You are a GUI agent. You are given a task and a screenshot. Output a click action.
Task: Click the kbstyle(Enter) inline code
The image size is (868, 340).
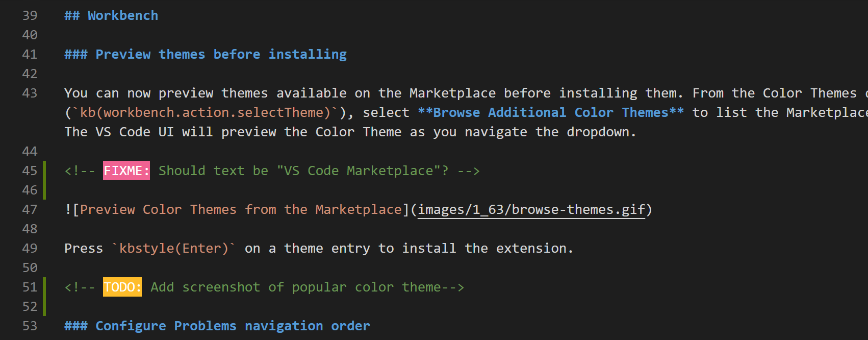[x=174, y=249]
